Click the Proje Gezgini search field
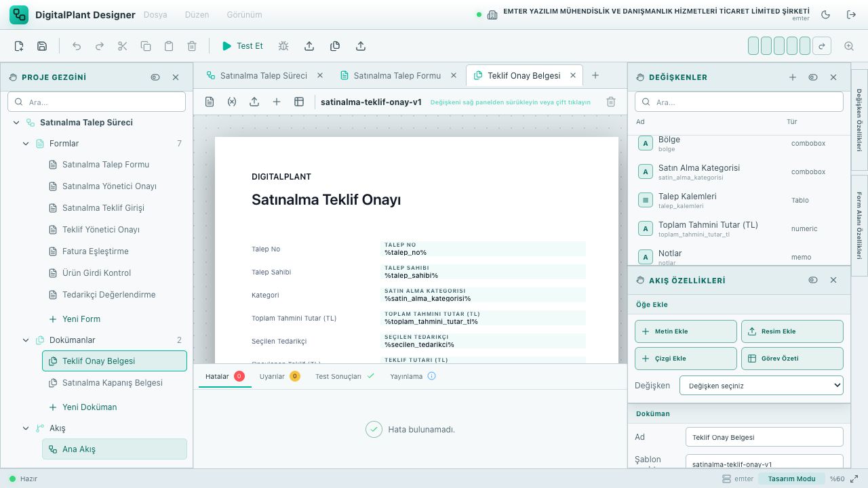 [96, 102]
